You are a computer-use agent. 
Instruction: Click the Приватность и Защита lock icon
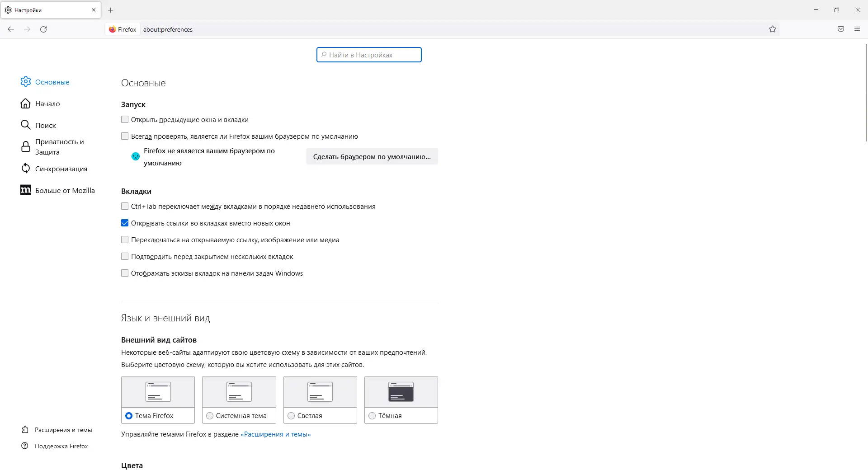tap(26, 147)
